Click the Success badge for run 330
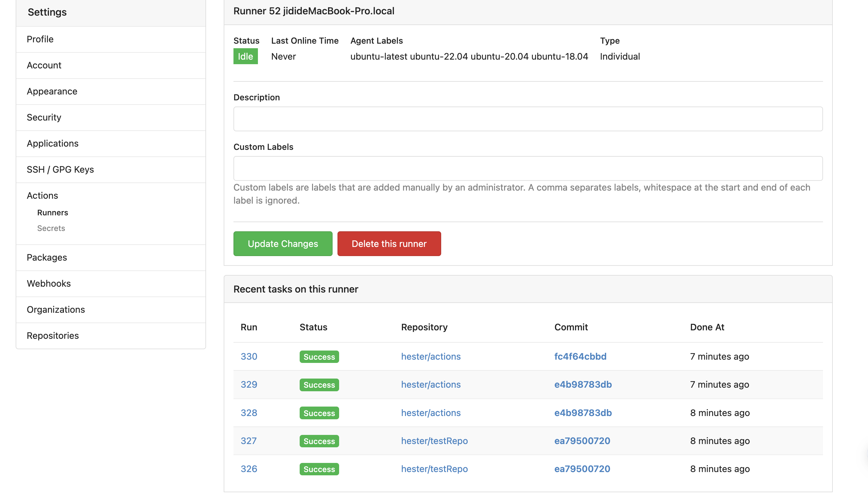 [319, 357]
